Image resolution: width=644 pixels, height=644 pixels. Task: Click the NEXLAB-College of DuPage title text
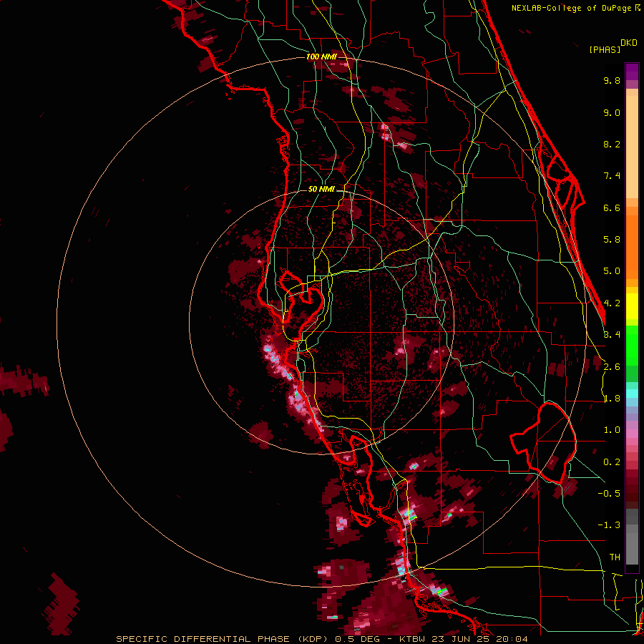point(575,8)
